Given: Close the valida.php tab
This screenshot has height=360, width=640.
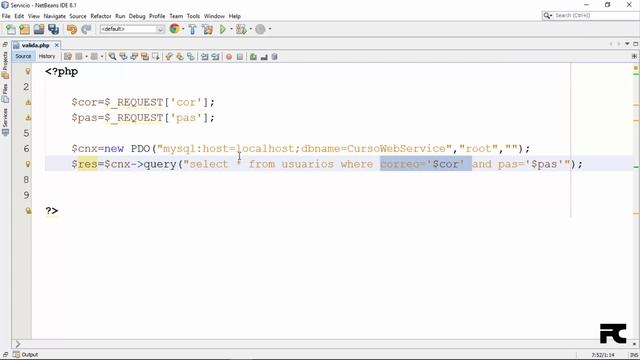Looking at the screenshot, I should click(57, 45).
